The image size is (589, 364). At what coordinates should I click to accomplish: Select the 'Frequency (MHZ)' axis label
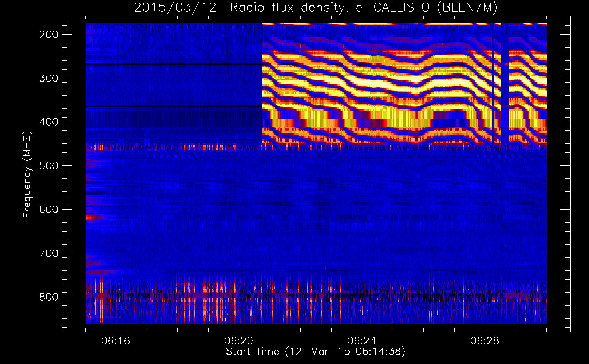click(x=27, y=174)
